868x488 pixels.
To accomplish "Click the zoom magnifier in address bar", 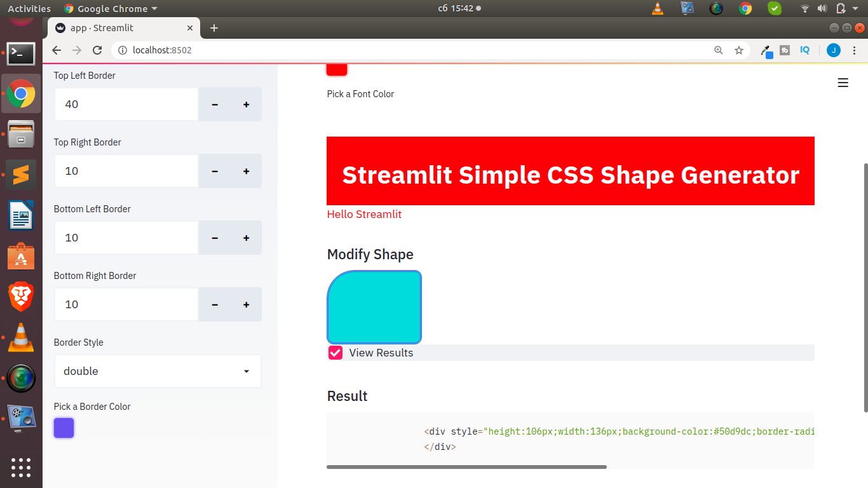I will pyautogui.click(x=719, y=50).
